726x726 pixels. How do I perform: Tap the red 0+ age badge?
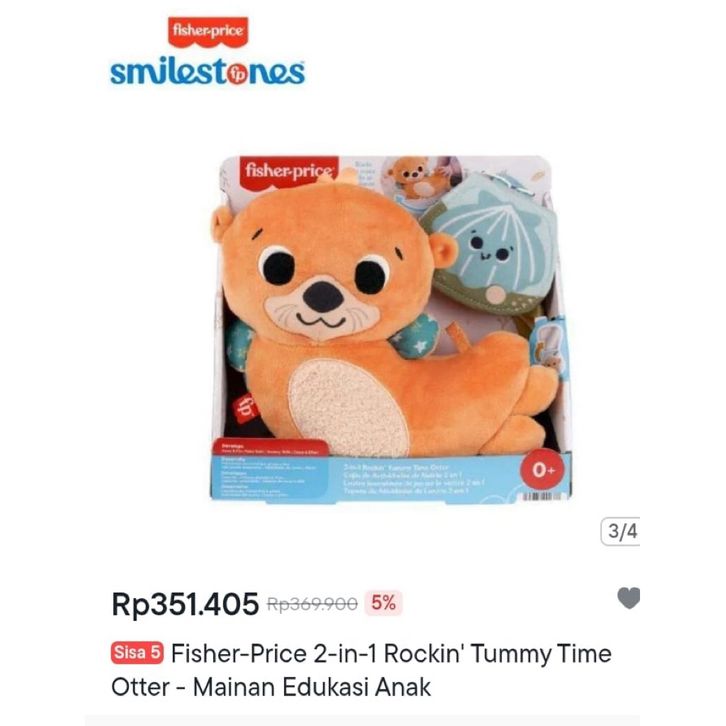tap(542, 470)
